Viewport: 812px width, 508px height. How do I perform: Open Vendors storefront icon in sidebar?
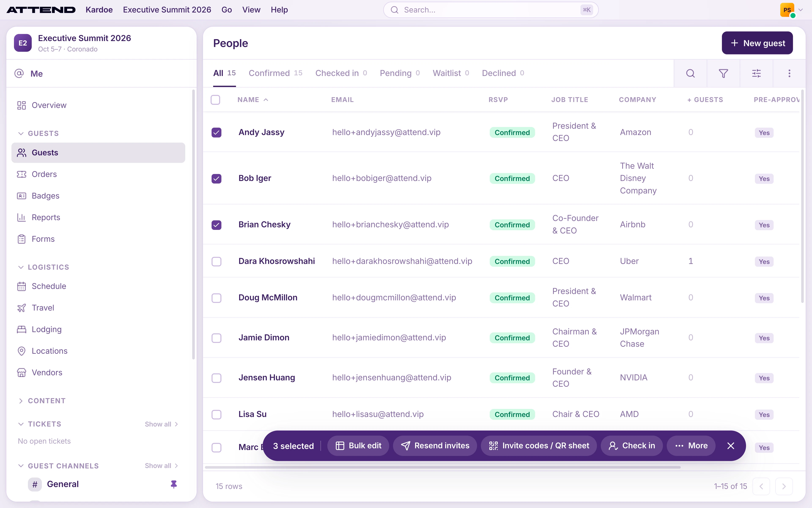pos(22,373)
